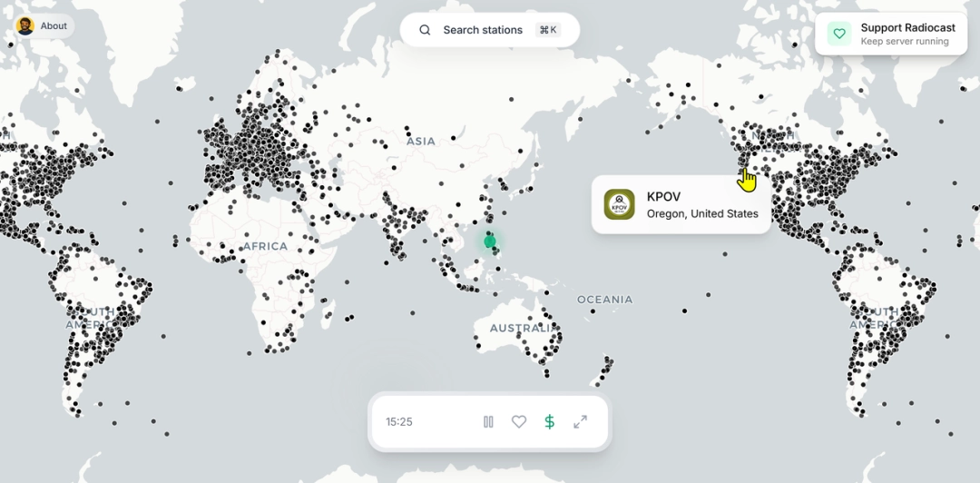Open the About page
Viewport: 980px width, 483px height.
coord(43,26)
